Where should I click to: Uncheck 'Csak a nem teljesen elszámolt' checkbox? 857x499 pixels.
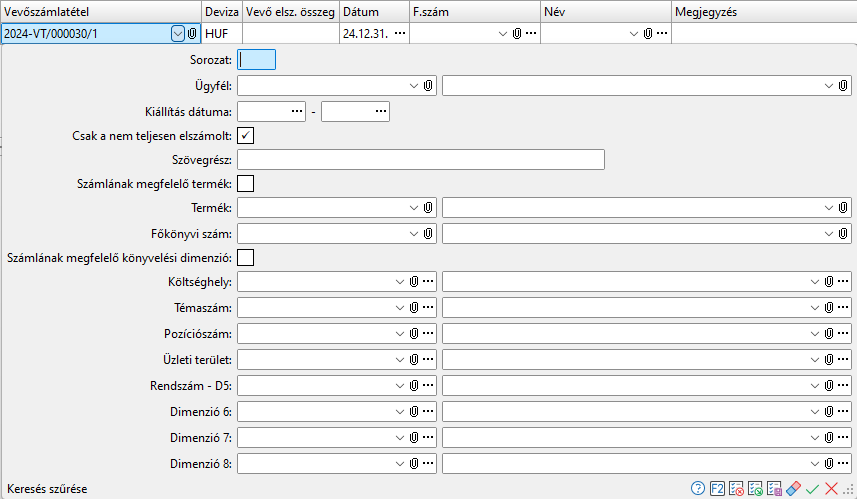tap(246, 135)
